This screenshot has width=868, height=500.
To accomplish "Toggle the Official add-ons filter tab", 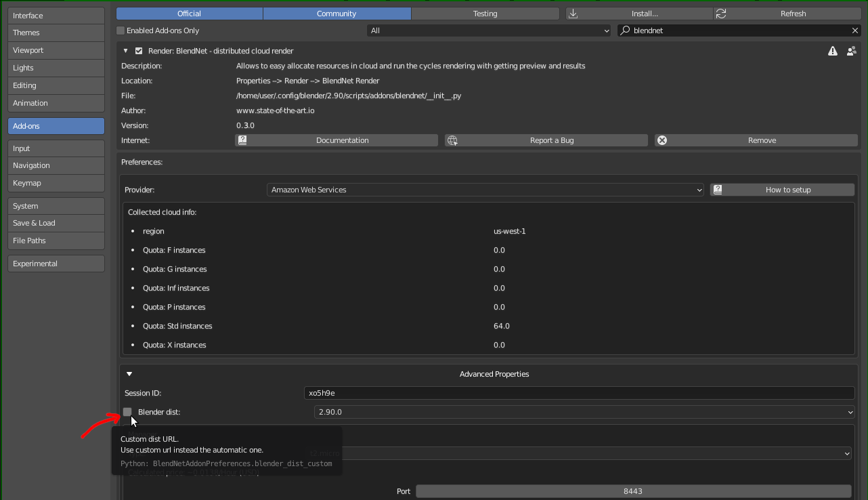I will (x=189, y=14).
